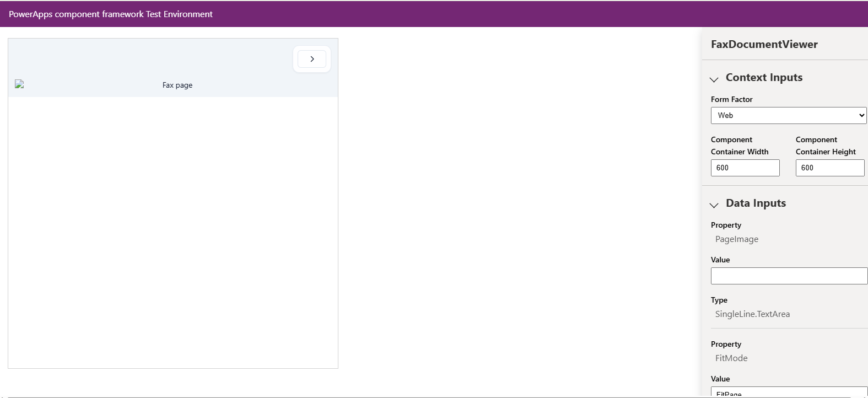The width and height of the screenshot is (868, 398).
Task: Click the Fax page alt text
Action: [177, 85]
